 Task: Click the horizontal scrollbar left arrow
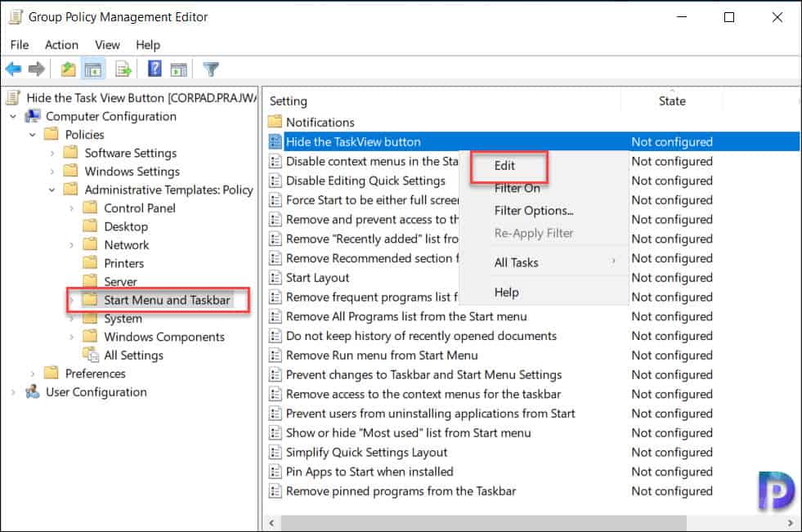click(x=271, y=523)
